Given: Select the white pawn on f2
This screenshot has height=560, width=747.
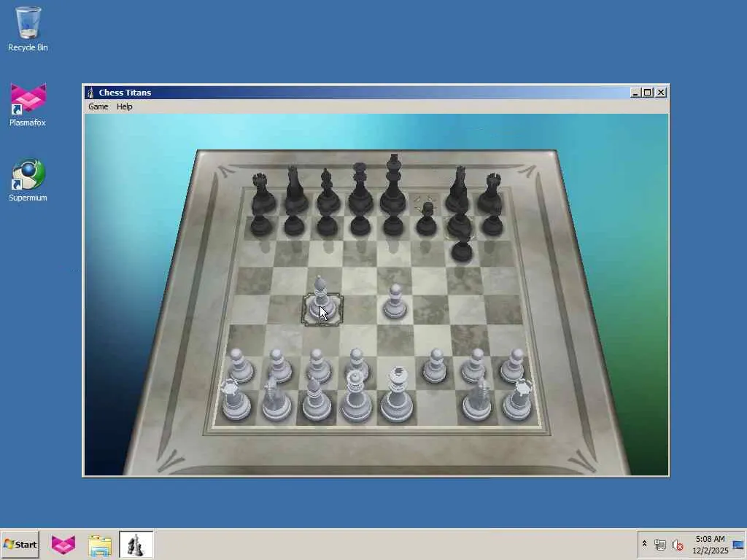Looking at the screenshot, I should [435, 366].
